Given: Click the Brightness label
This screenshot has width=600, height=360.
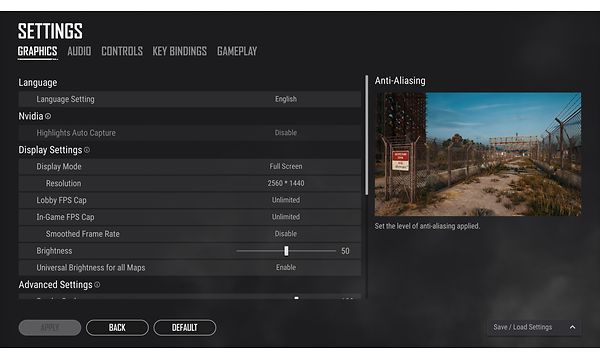Looking at the screenshot, I should (x=54, y=251).
